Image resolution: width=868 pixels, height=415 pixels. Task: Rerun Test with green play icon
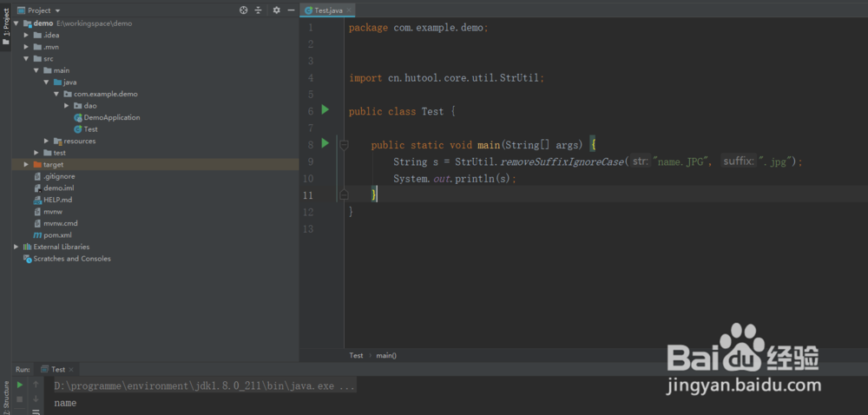click(20, 385)
